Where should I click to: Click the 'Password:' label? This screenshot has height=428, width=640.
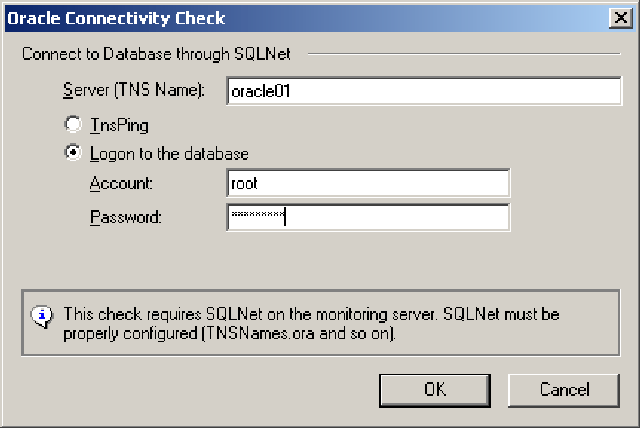coord(126,217)
